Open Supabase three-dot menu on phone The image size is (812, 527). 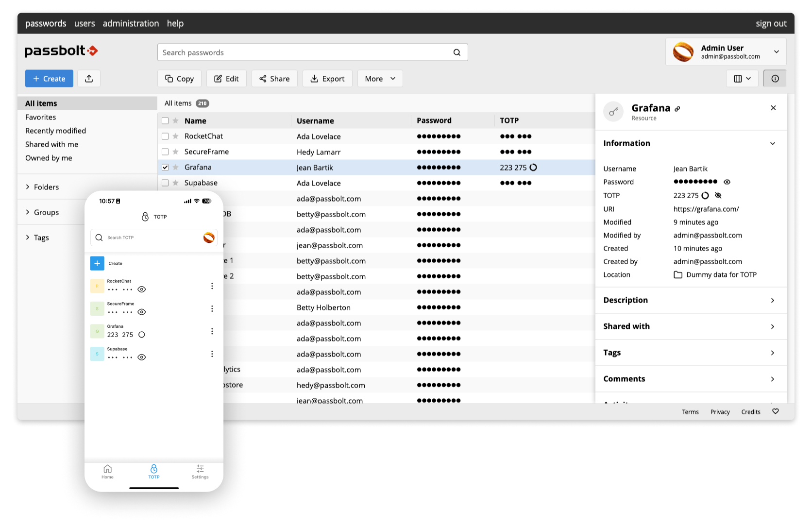pyautogui.click(x=212, y=354)
